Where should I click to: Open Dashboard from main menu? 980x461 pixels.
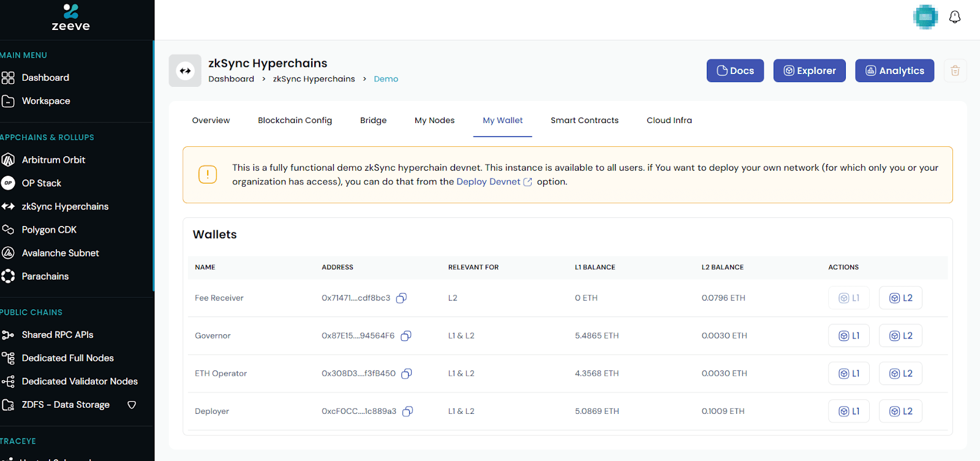(45, 78)
